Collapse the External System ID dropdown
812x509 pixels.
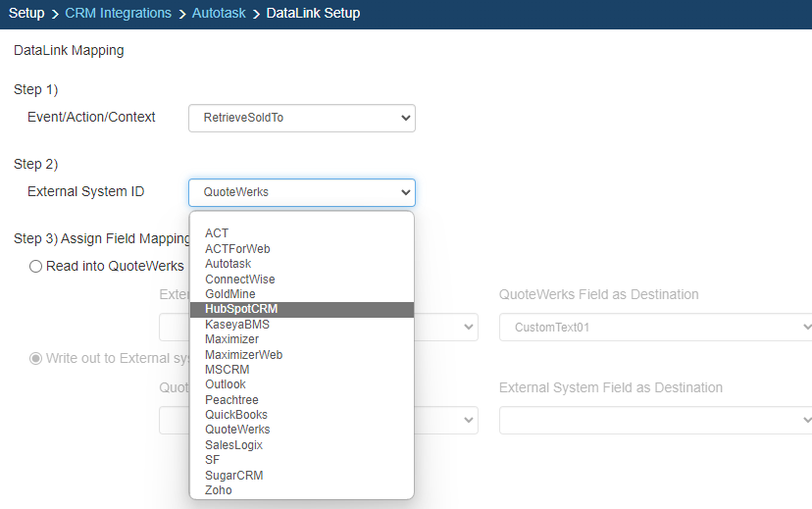[301, 192]
